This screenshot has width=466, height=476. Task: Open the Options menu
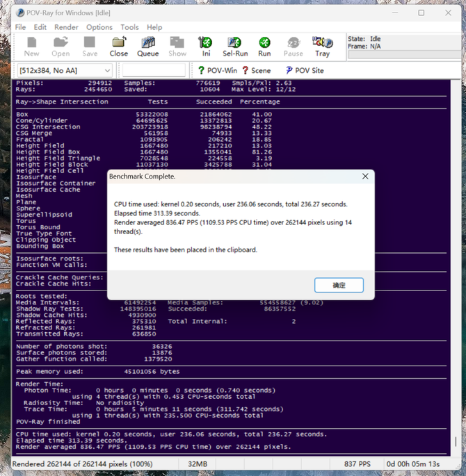click(x=99, y=27)
